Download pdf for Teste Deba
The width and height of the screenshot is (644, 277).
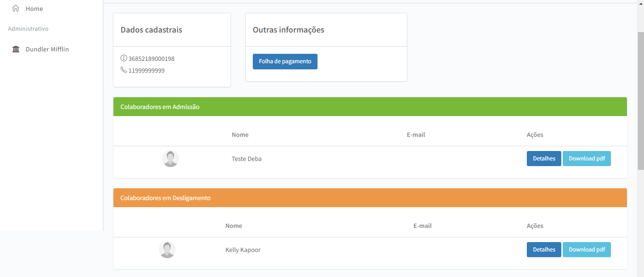click(x=587, y=159)
